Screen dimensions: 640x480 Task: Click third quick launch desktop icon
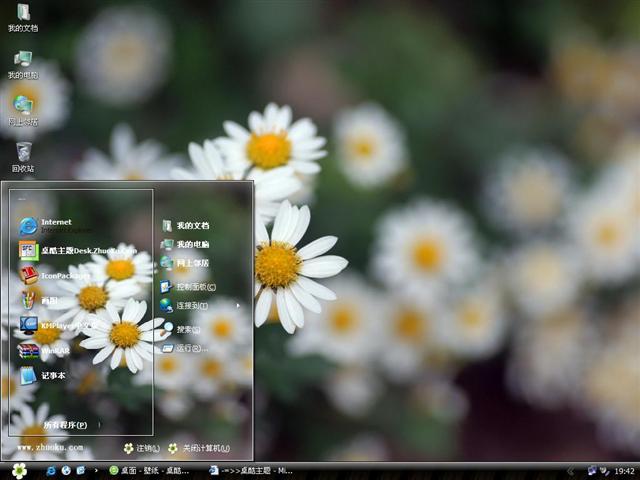pyautogui.click(x=81, y=471)
